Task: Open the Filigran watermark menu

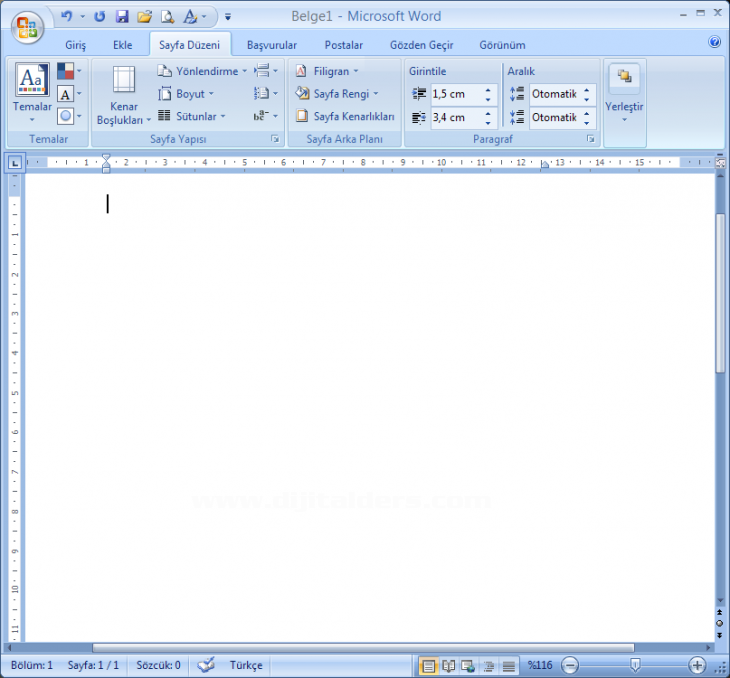Action: (327, 71)
